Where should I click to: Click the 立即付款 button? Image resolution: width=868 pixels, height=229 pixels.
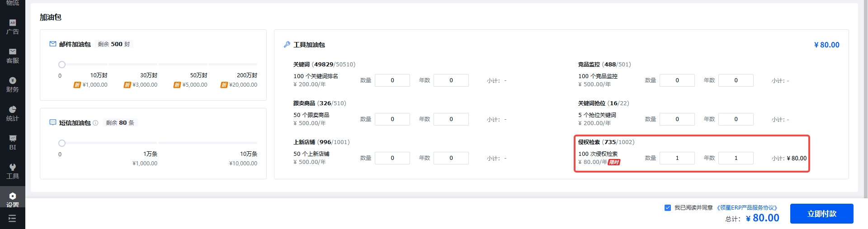[x=821, y=214]
